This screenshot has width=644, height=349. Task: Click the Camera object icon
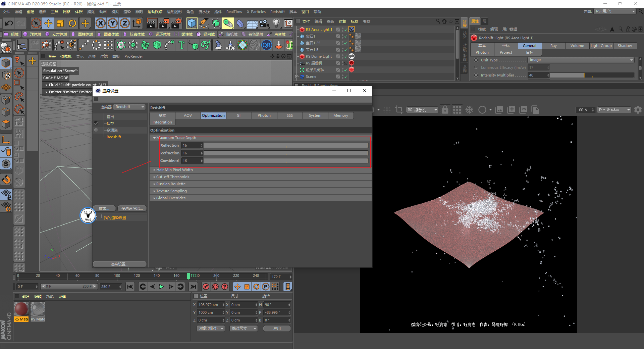tap(264, 23)
